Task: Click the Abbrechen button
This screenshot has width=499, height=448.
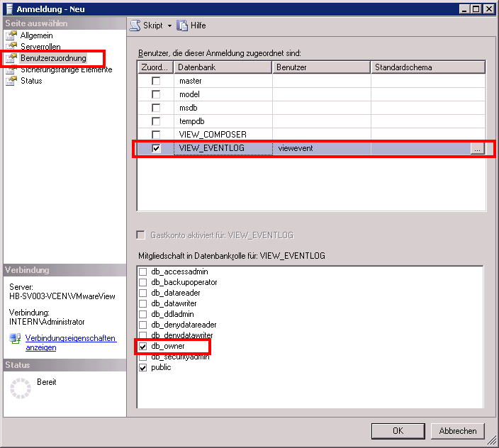Action: pyautogui.click(x=457, y=430)
